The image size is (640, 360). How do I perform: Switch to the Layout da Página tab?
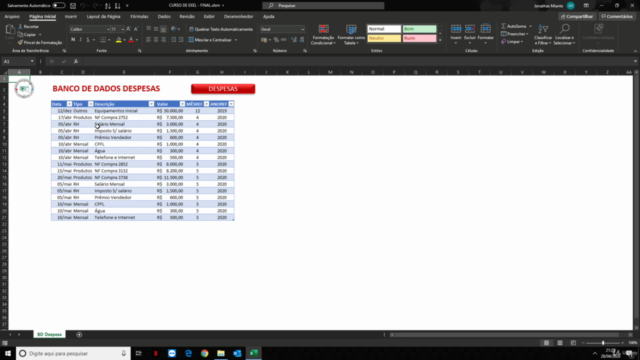103,16
